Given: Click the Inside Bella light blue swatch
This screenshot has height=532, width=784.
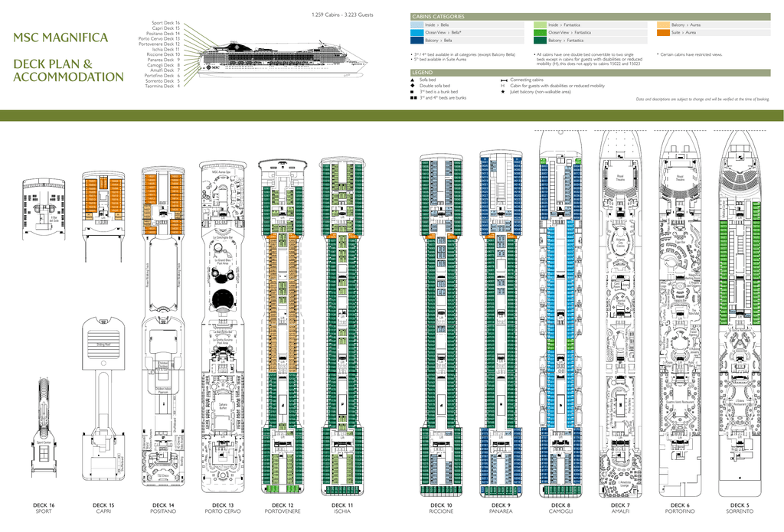Looking at the screenshot, I should click(x=417, y=24).
